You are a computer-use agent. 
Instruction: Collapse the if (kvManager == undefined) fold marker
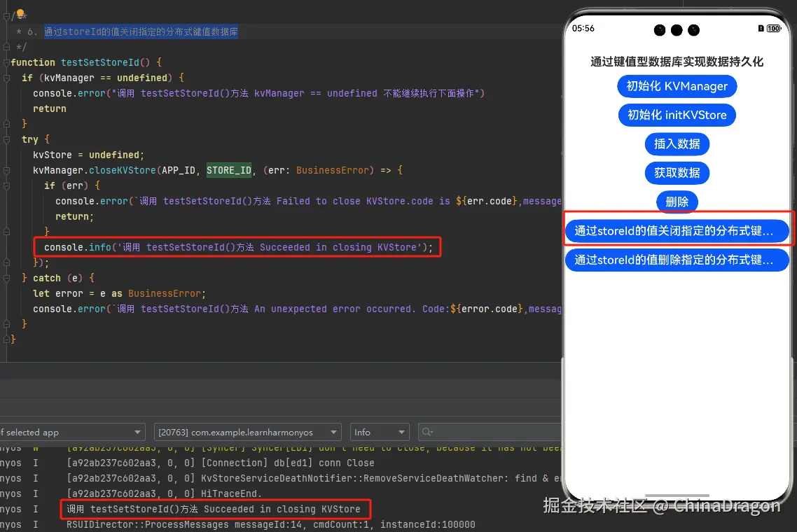coord(6,78)
